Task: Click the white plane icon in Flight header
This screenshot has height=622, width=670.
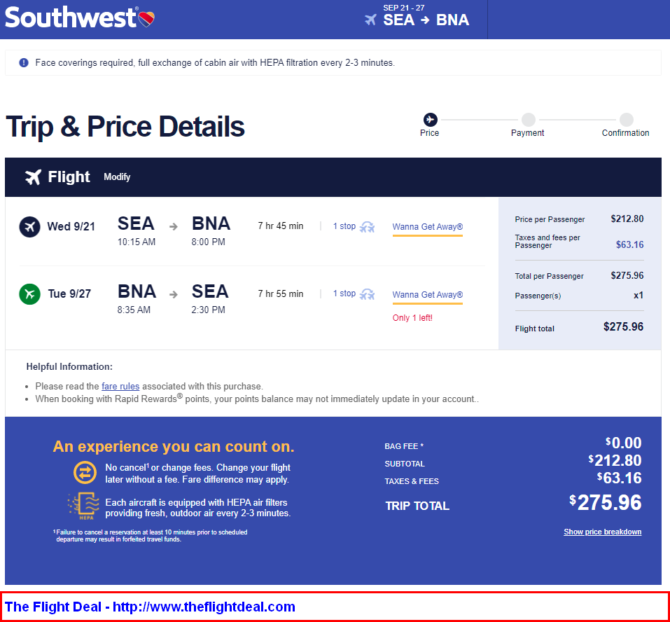Action: (33, 176)
